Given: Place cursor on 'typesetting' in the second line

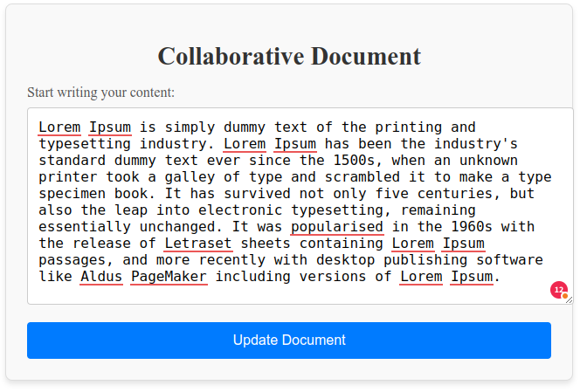Looking at the screenshot, I should point(85,144).
